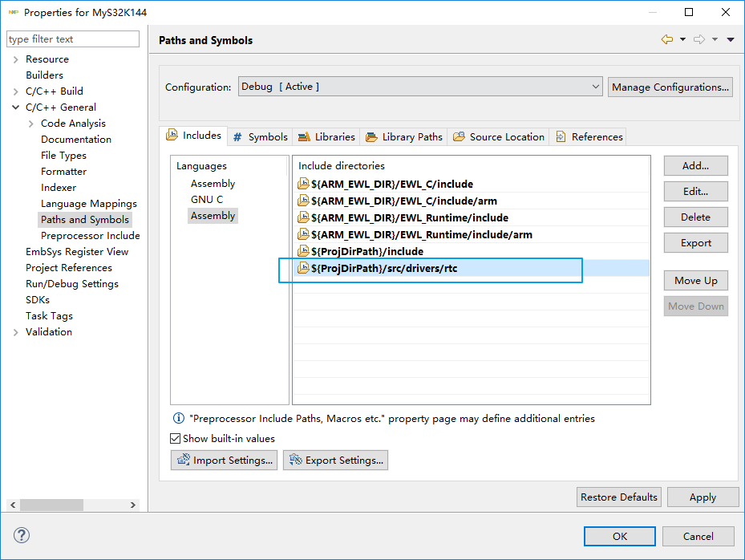Click the information icon beside the Preprocessor note
745x560 pixels.
[179, 419]
